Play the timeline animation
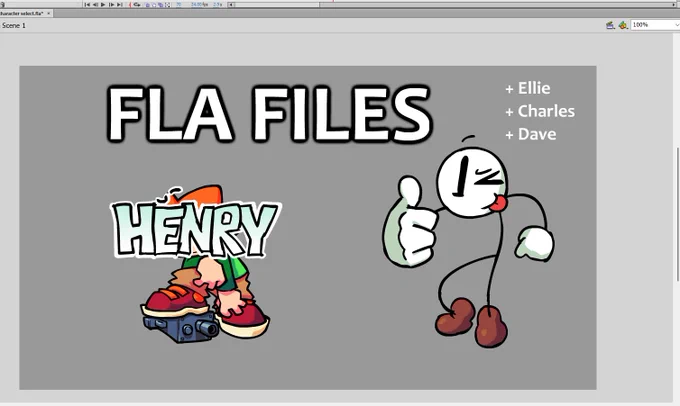 (x=103, y=4)
